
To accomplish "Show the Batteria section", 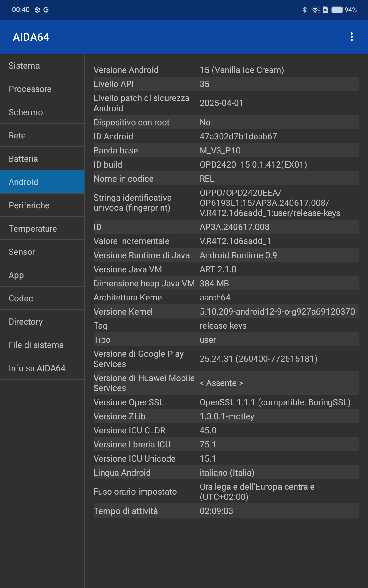I will [42, 159].
